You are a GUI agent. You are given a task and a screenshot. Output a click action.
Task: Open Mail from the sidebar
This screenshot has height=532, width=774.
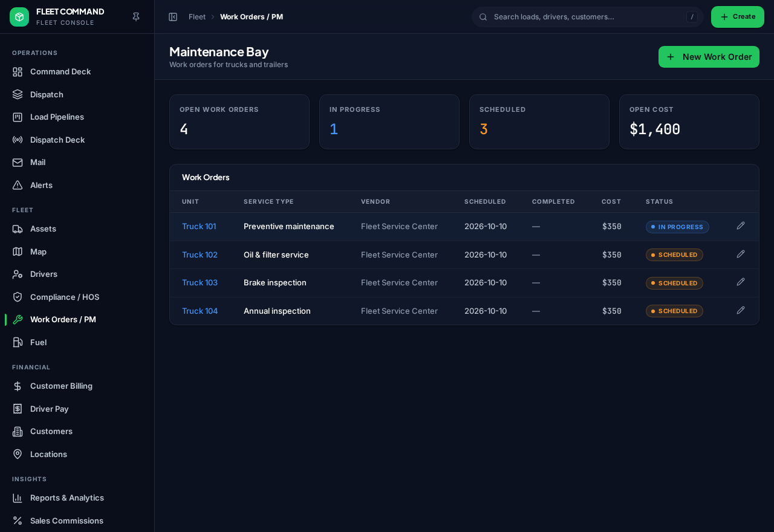(77, 162)
